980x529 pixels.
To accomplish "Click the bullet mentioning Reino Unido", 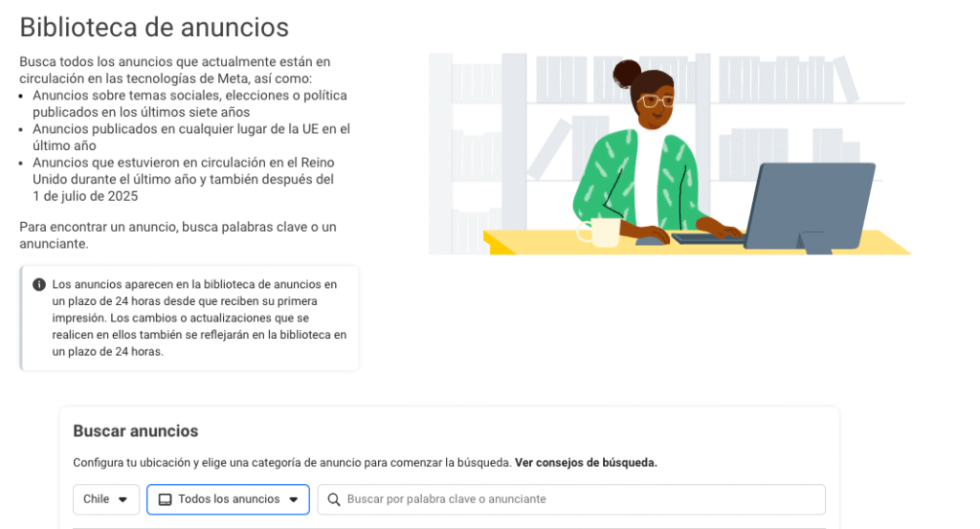I will click(x=184, y=179).
